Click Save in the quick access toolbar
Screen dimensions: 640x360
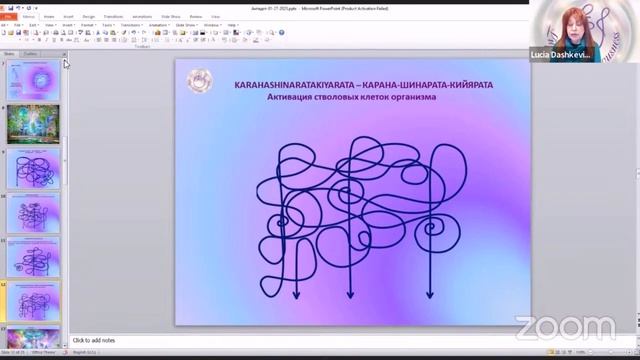(11, 8)
